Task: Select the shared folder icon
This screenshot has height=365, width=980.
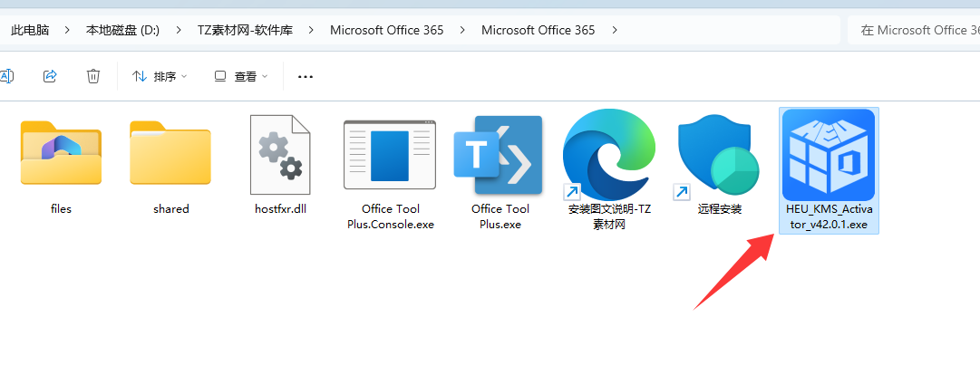Action: (170, 153)
